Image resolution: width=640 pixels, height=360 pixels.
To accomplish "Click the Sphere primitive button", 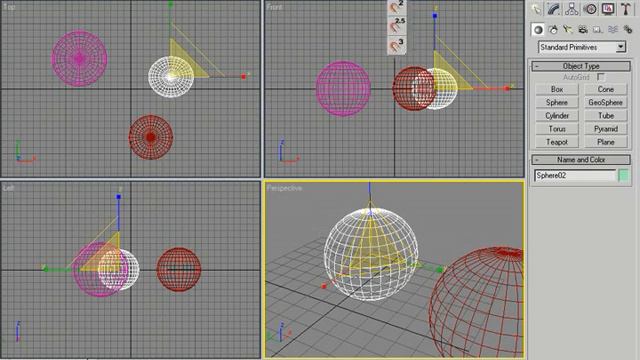I will coord(557,102).
